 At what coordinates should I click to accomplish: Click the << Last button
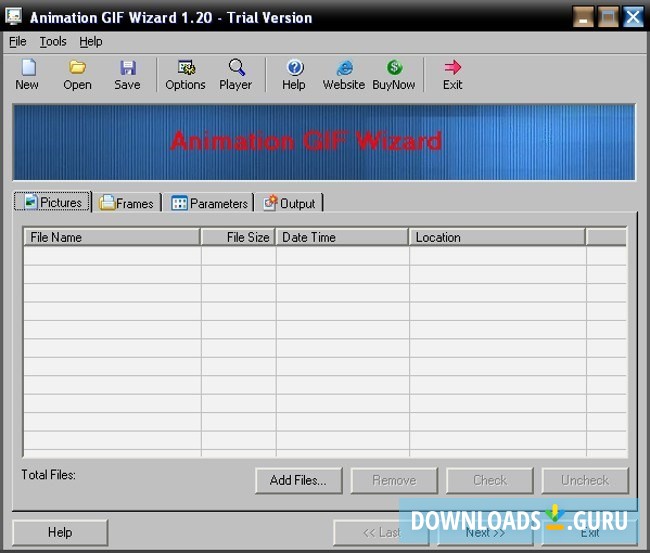(x=381, y=532)
